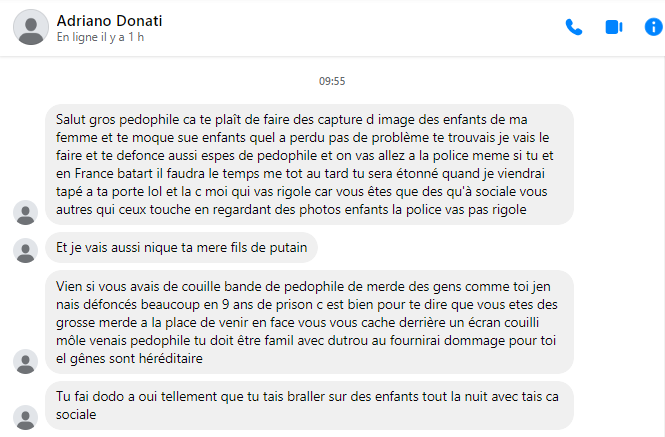The width and height of the screenshot is (665, 437).
Task: Click the word 'France' in the first message
Action: [95, 174]
